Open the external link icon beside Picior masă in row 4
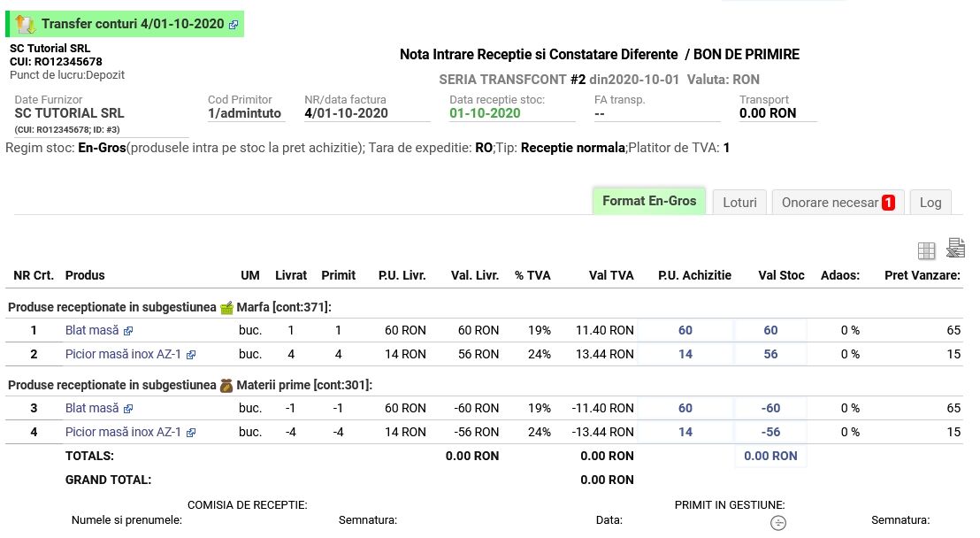Screen dimensions: 980x538 pos(191,433)
